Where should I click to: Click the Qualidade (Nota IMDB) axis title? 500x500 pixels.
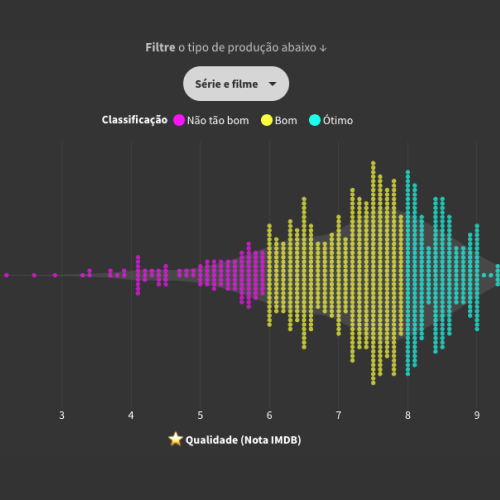[243, 440]
